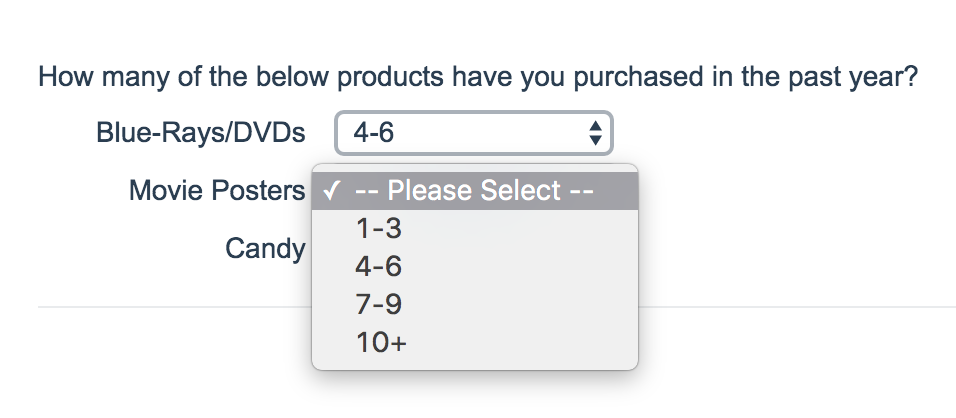Select 1-3 for Movie Posters
Viewport: 956px width, 418px height.
tap(379, 229)
